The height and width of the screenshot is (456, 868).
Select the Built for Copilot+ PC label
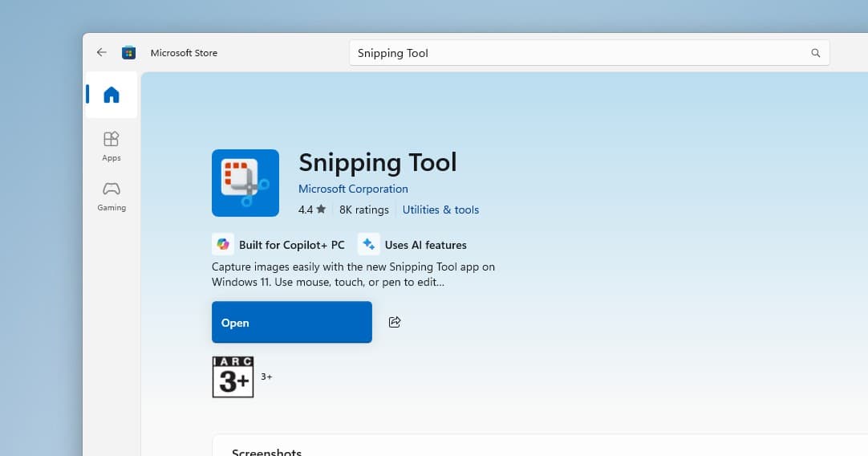click(x=291, y=245)
